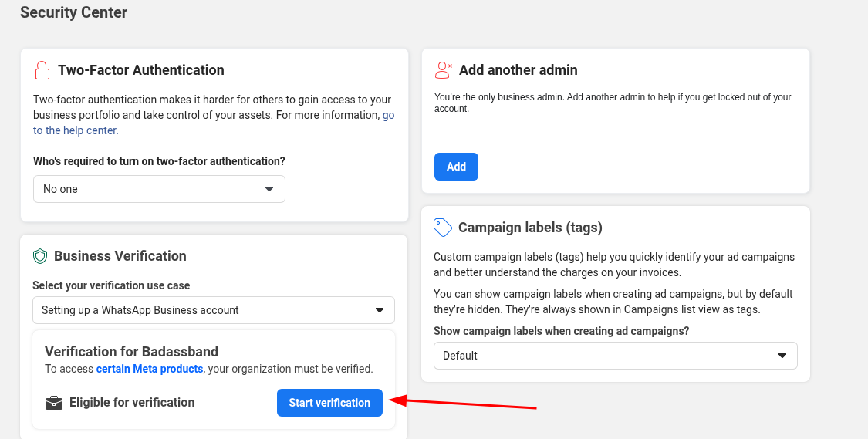Click the Campaign labels (tags) heading
This screenshot has height=439, width=868.
(530, 228)
